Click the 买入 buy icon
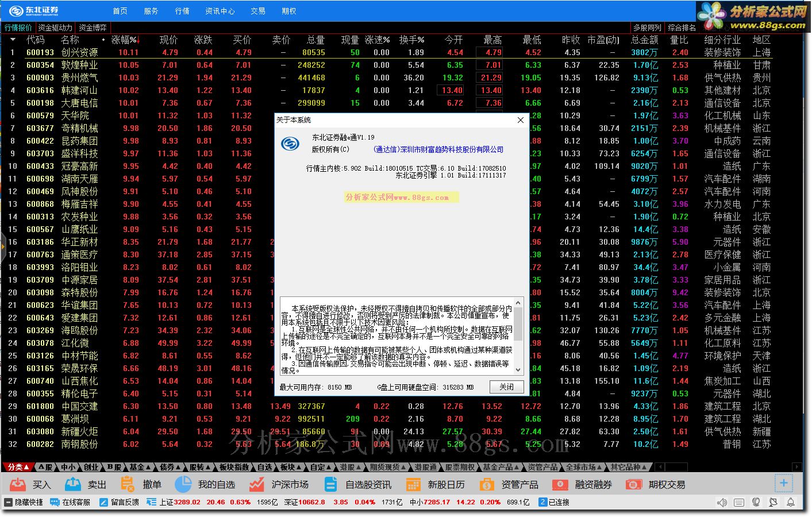 click(18, 484)
